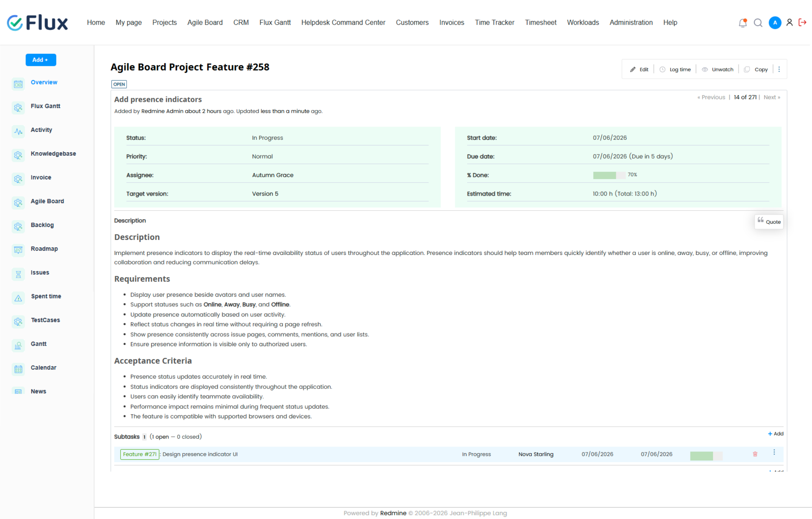Click the Agile Board sidebar icon
The width and height of the screenshot is (812, 519).
18,203
